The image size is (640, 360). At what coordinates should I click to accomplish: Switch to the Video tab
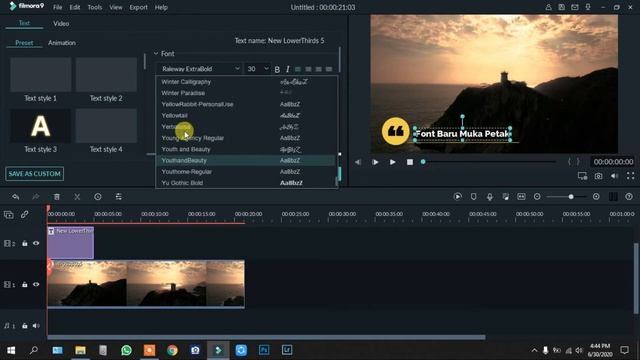(x=61, y=24)
